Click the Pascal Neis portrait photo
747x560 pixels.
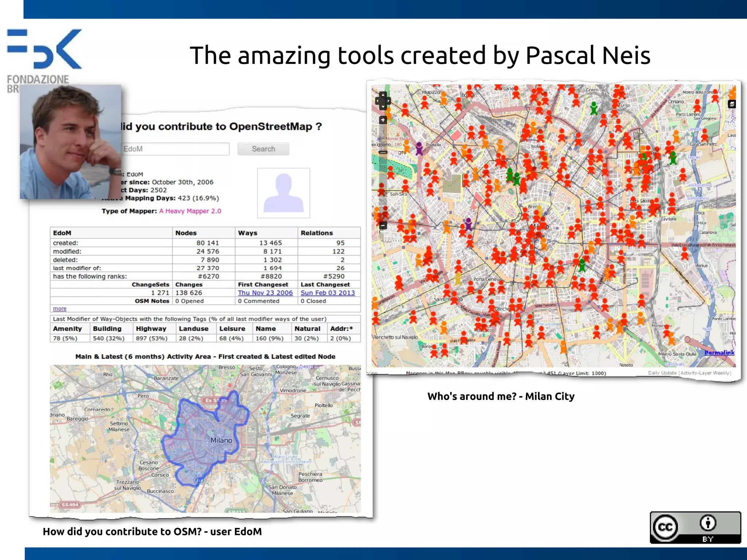[x=70, y=142]
